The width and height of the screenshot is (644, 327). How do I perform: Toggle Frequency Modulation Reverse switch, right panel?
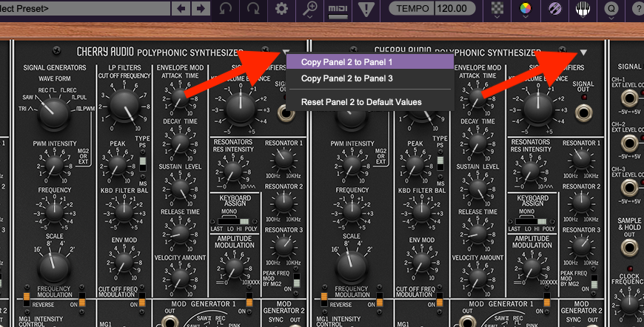pyautogui.click(x=324, y=300)
